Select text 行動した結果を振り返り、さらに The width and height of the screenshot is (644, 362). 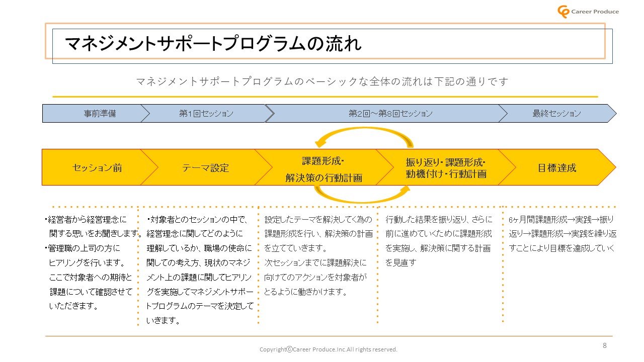439,220
